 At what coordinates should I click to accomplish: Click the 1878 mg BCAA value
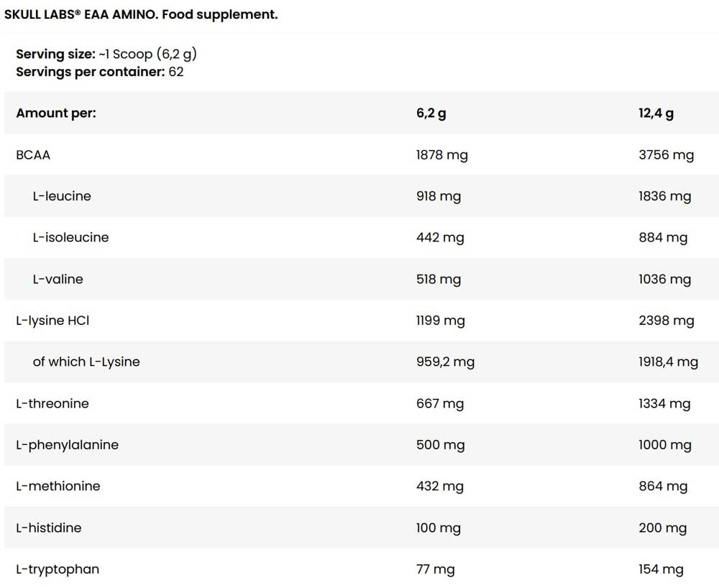point(442,155)
